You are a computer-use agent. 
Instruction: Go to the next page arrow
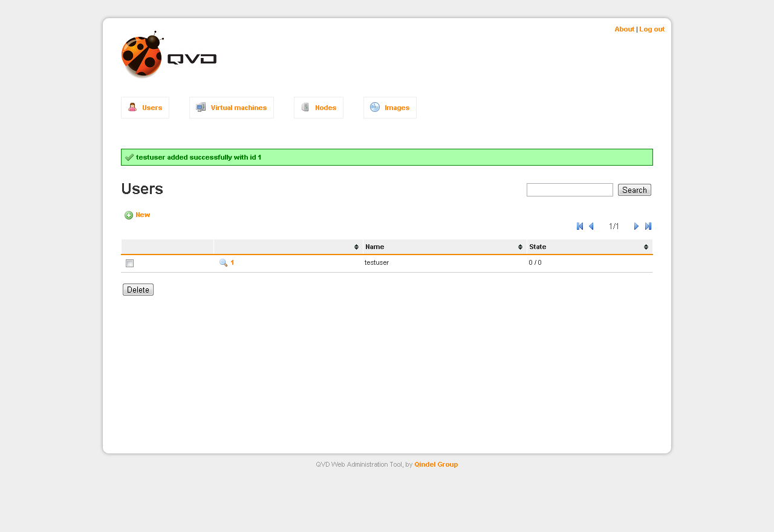coord(636,226)
